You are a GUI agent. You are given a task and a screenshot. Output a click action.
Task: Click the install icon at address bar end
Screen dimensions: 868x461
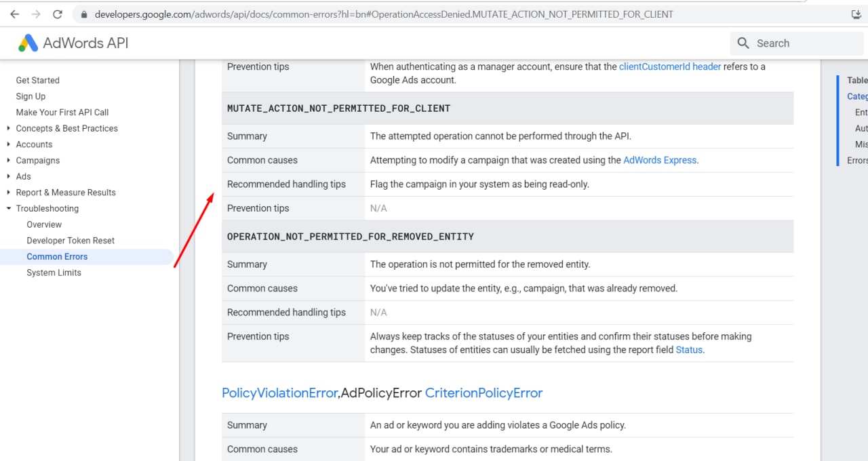point(856,14)
